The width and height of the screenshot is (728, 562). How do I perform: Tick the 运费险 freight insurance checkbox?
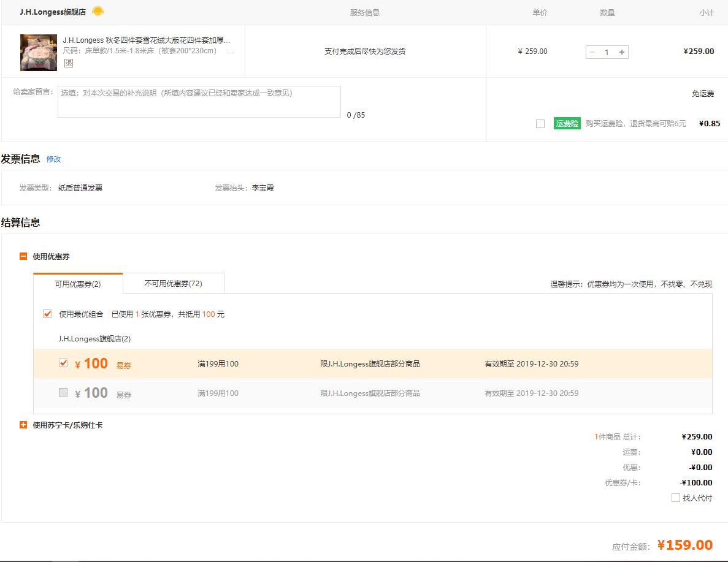click(x=540, y=124)
